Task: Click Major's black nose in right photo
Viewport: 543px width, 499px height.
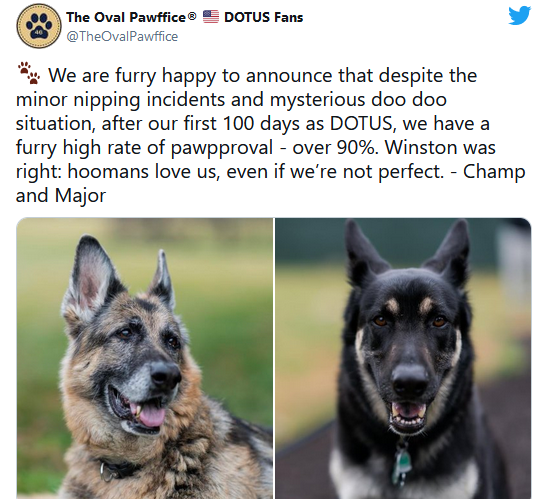Action: pyautogui.click(x=409, y=381)
